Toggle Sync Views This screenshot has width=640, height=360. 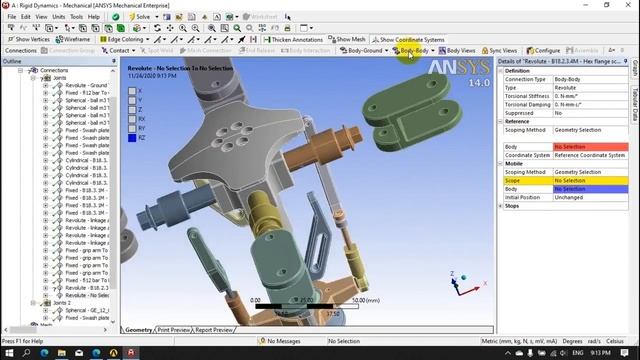click(500, 51)
